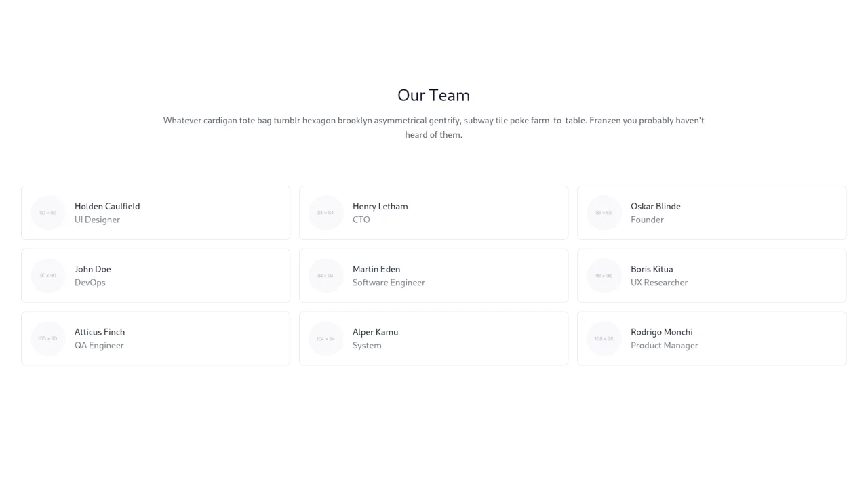868x488 pixels.
Task: Click Martin Eden's avatar image
Action: [x=325, y=275]
